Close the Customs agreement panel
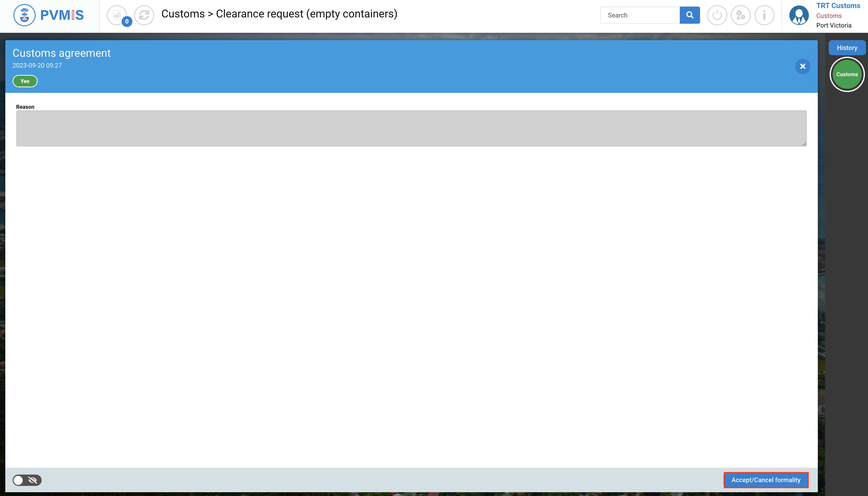The width and height of the screenshot is (868, 496). [x=803, y=66]
